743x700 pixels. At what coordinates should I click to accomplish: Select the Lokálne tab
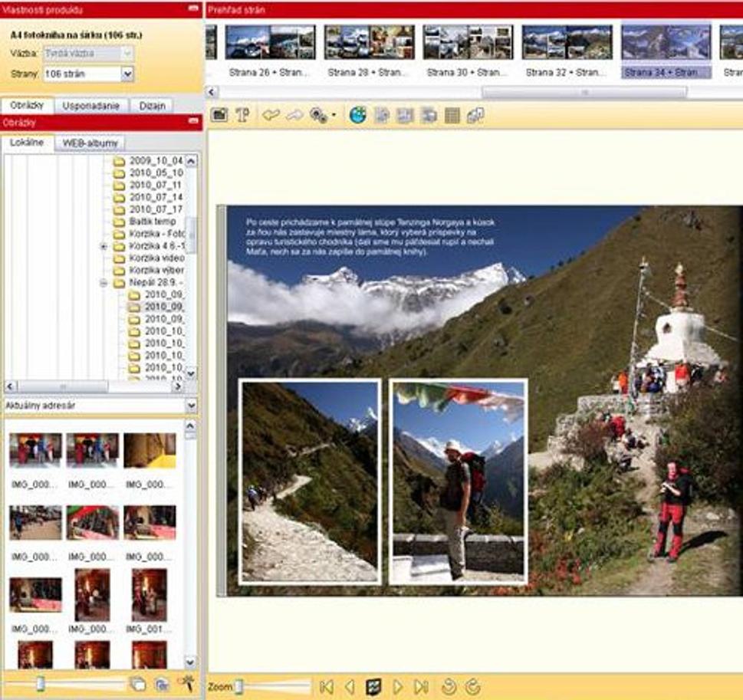coord(27,142)
